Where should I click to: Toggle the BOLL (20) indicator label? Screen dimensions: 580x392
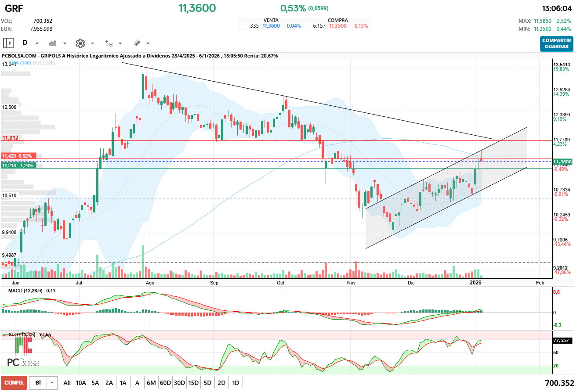(45, 63)
